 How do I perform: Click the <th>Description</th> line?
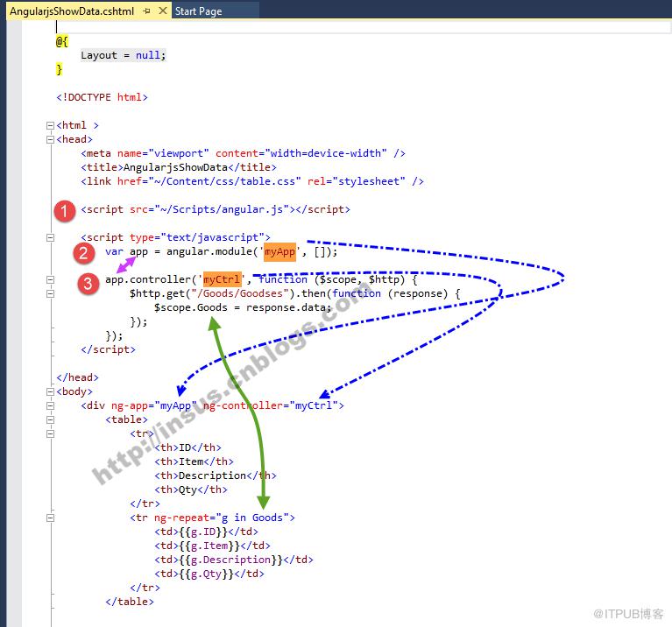pyautogui.click(x=216, y=476)
